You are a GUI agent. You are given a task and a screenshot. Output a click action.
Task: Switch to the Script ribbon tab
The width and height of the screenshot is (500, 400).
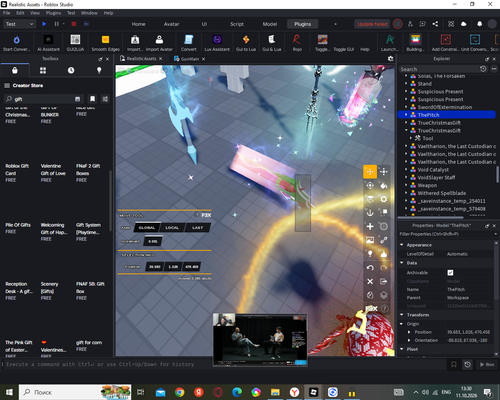(x=237, y=24)
